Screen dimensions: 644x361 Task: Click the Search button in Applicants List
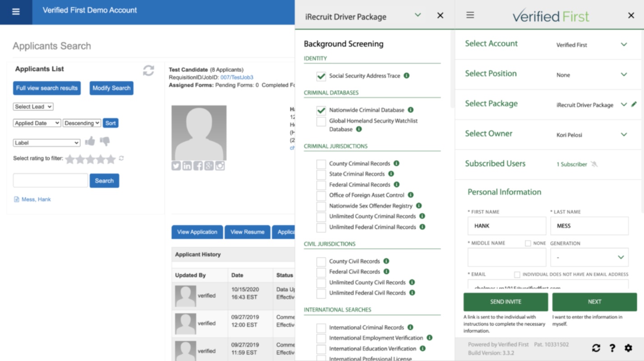click(104, 180)
